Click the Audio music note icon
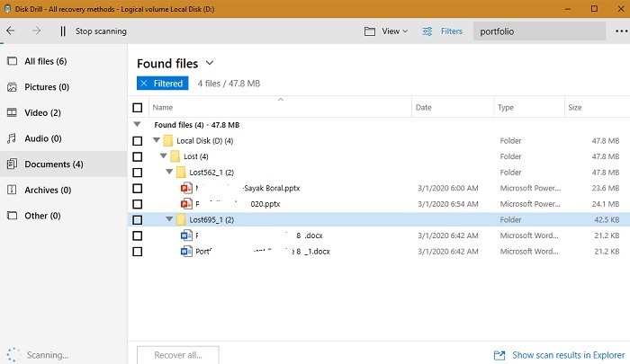This screenshot has width=630, height=364. [12, 138]
